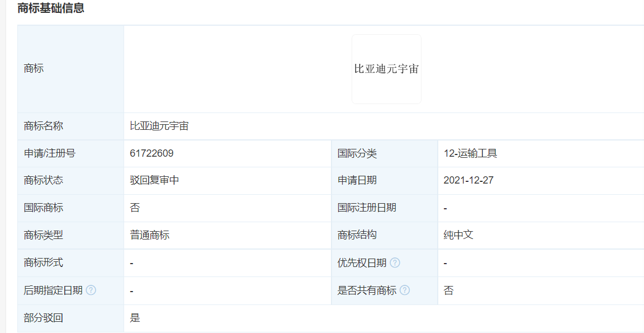Click the classification value 12-运输工具
The image size is (644, 333).
coord(471,153)
